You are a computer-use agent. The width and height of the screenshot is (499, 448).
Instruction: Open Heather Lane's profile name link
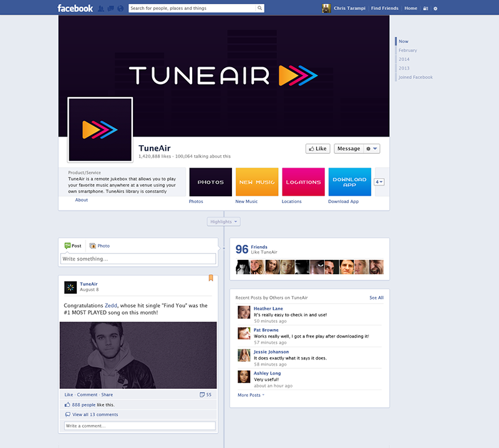(x=268, y=308)
